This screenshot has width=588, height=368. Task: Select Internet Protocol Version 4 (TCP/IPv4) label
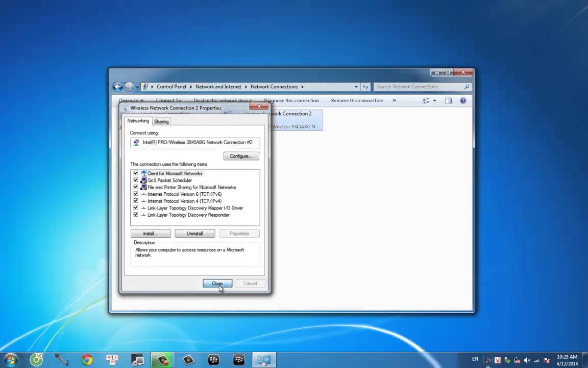coord(184,201)
